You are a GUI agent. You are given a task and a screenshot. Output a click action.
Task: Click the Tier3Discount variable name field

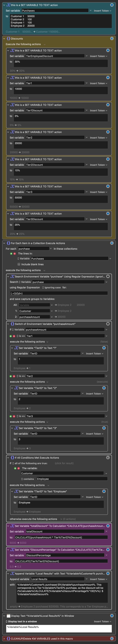(x=55, y=219)
